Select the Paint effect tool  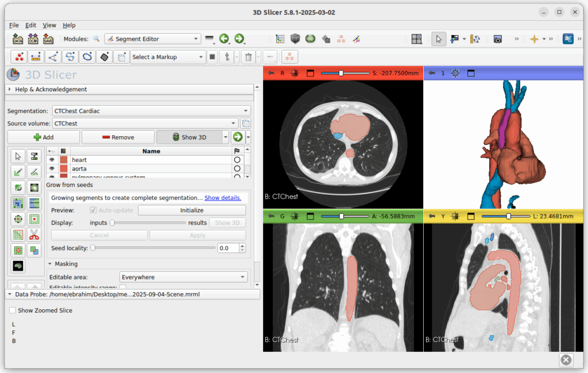18,172
